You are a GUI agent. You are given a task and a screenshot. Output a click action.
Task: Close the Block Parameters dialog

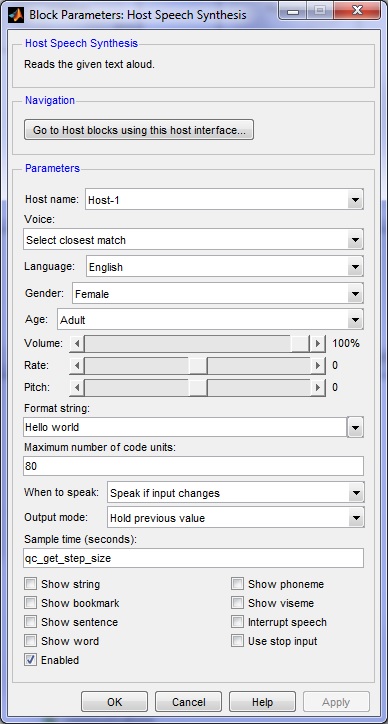[357, 10]
